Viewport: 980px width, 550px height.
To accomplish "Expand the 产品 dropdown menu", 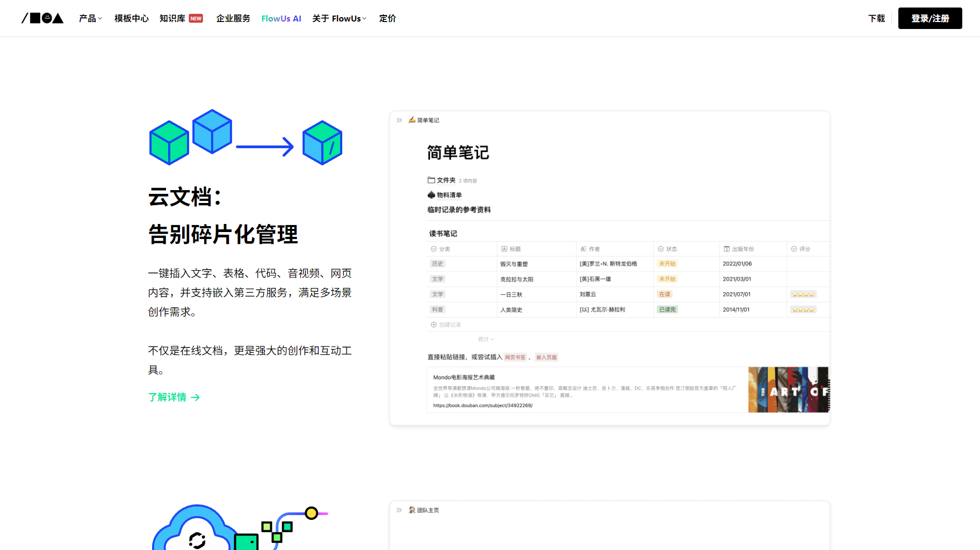I will [x=90, y=18].
